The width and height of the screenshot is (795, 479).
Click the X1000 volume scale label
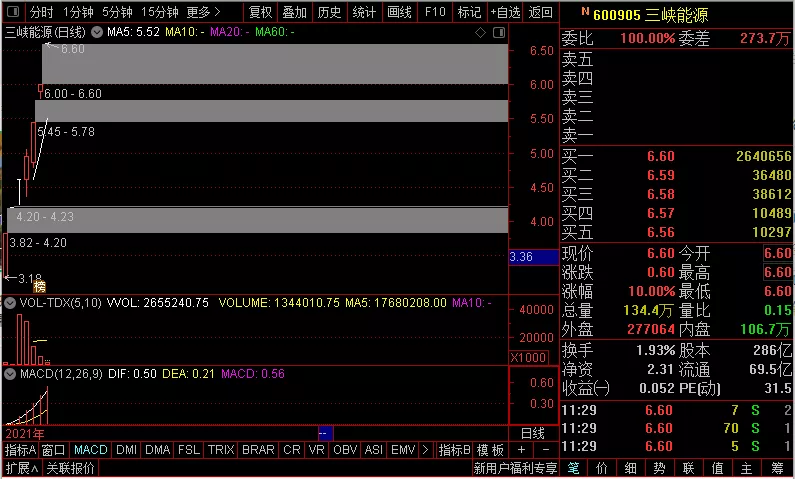(528, 357)
